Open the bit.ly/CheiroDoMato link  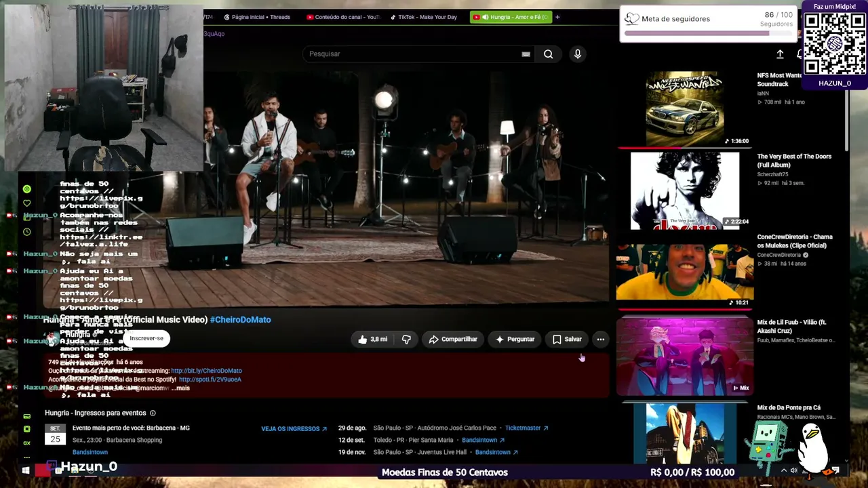coord(206,371)
